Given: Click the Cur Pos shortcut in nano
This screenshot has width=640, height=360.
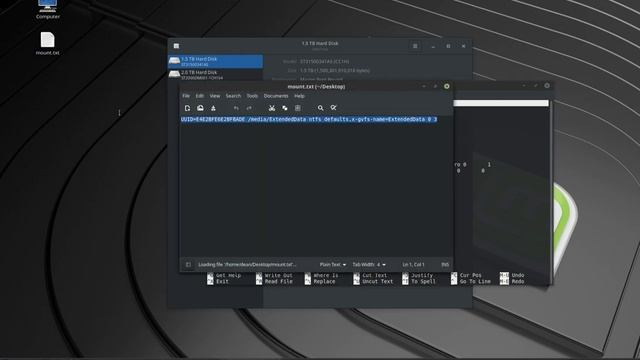Looking at the screenshot, I should [x=466, y=276].
